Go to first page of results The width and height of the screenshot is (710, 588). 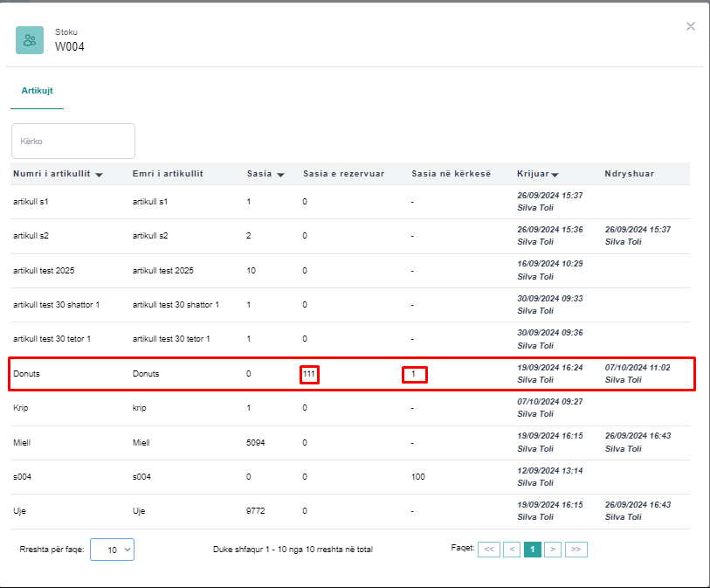[490, 549]
